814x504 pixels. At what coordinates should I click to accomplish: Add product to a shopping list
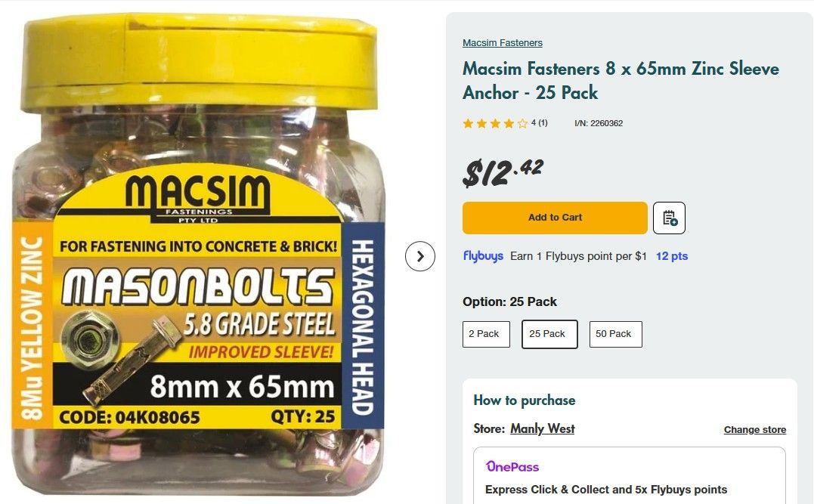(669, 218)
